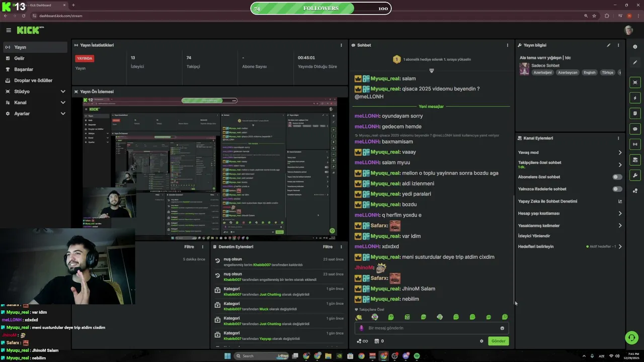644x362 pixels.
Task: Toggle the notes widget icon in the right rail
Action: pos(635,113)
